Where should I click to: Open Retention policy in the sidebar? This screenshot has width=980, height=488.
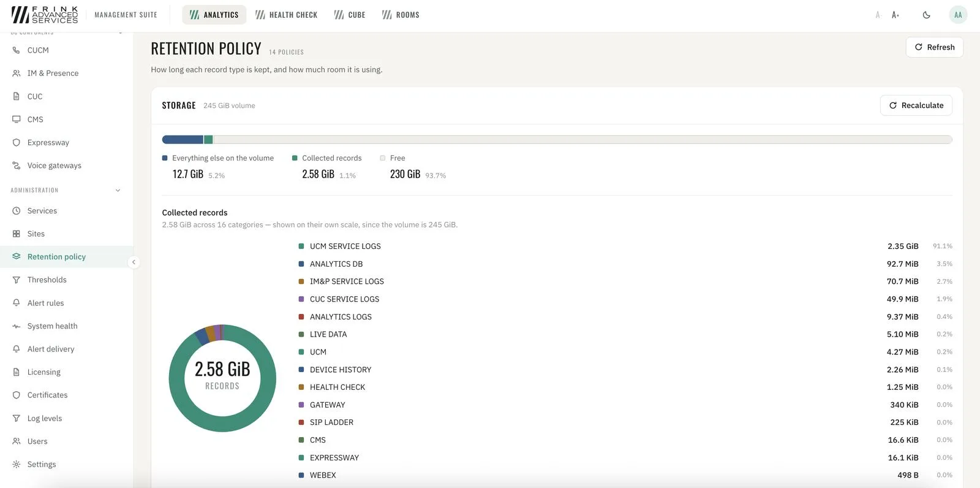click(67, 257)
